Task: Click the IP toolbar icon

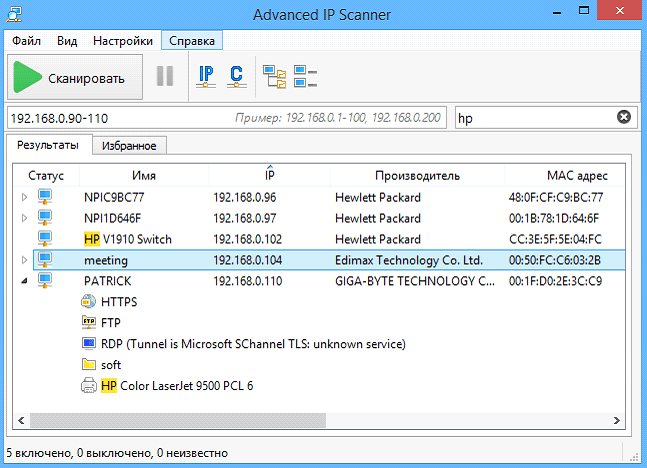Action: (x=206, y=77)
